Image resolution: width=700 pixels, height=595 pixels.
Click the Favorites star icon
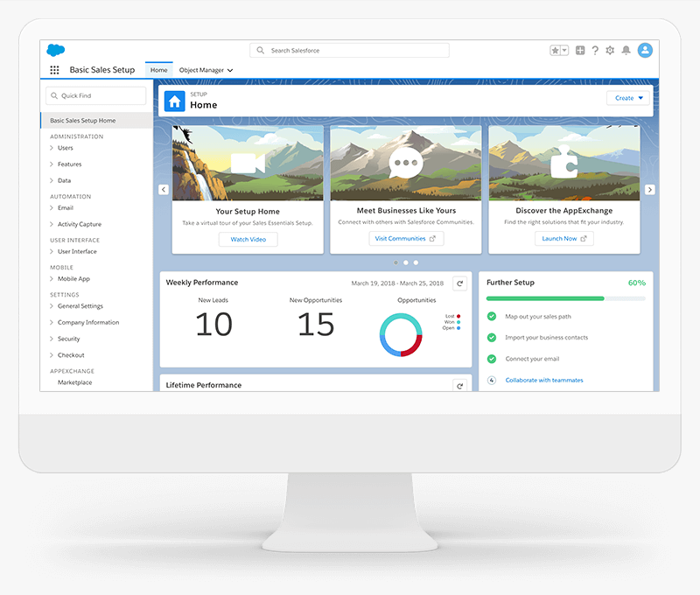[555, 51]
